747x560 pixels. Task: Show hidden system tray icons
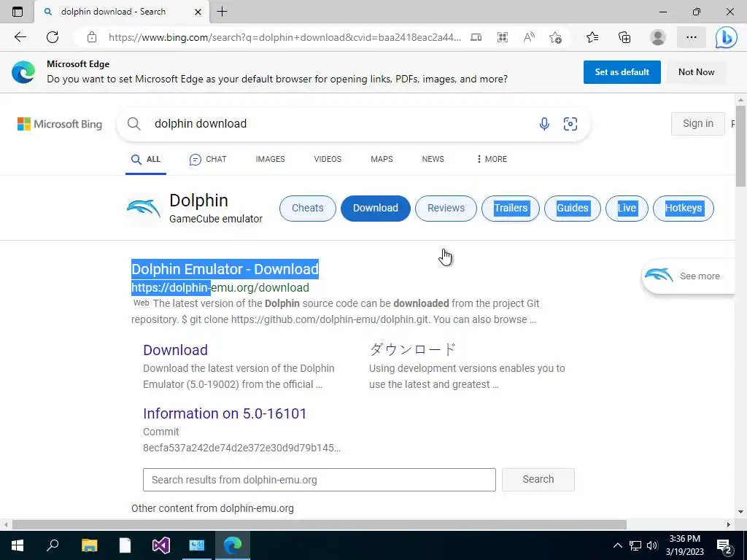coord(617,545)
